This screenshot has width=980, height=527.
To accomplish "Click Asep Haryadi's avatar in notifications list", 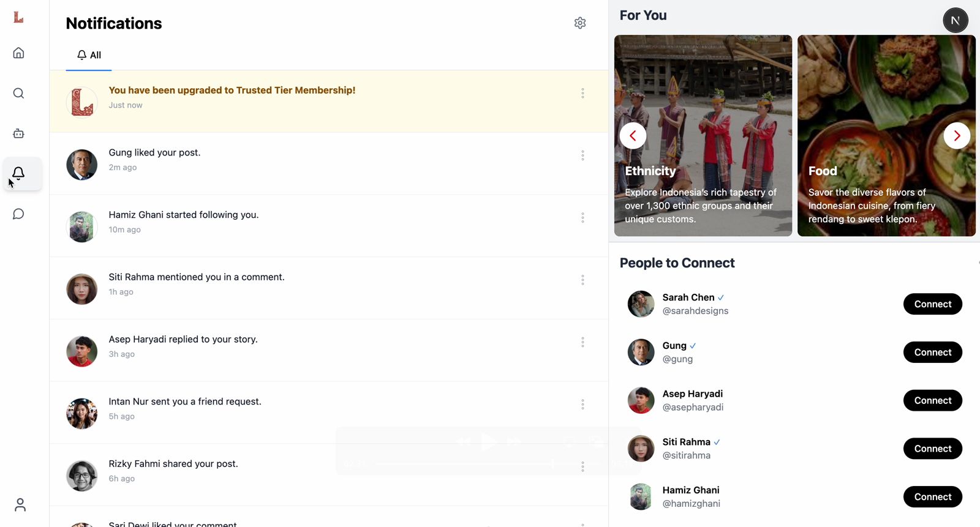I will (81, 351).
